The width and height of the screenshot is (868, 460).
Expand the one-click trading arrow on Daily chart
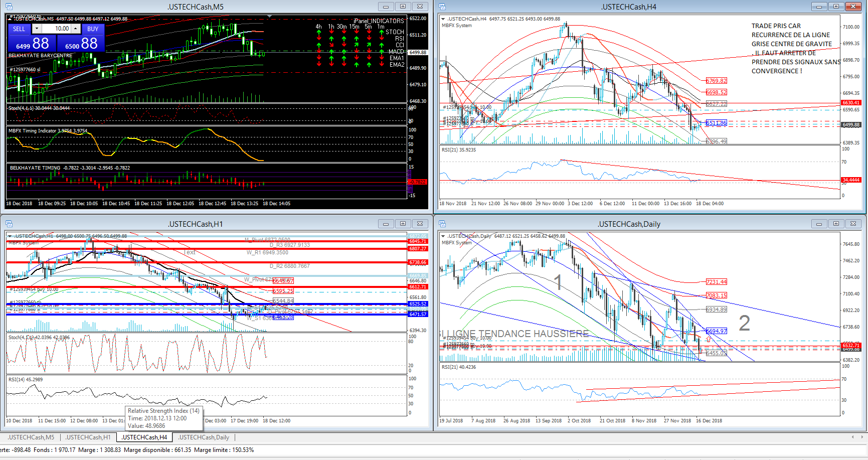tap(443, 236)
